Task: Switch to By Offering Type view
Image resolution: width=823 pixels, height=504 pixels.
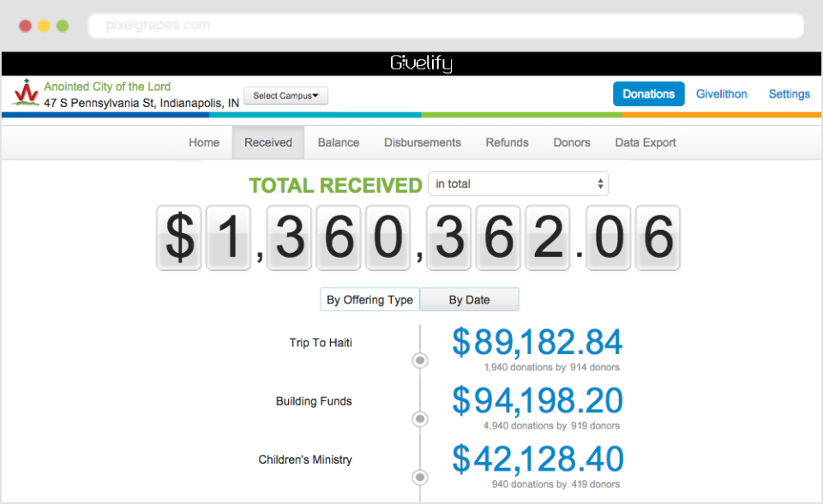Action: click(369, 299)
